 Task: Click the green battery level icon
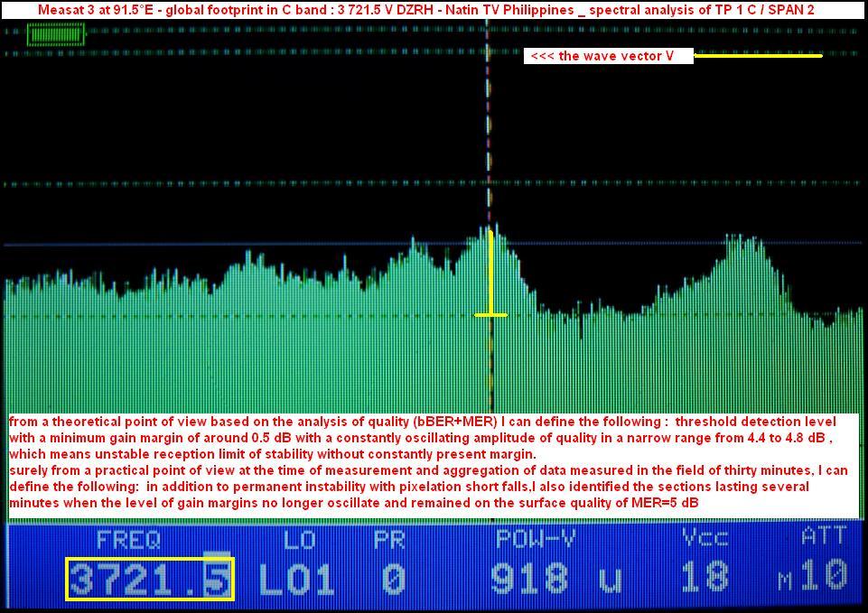point(56,35)
